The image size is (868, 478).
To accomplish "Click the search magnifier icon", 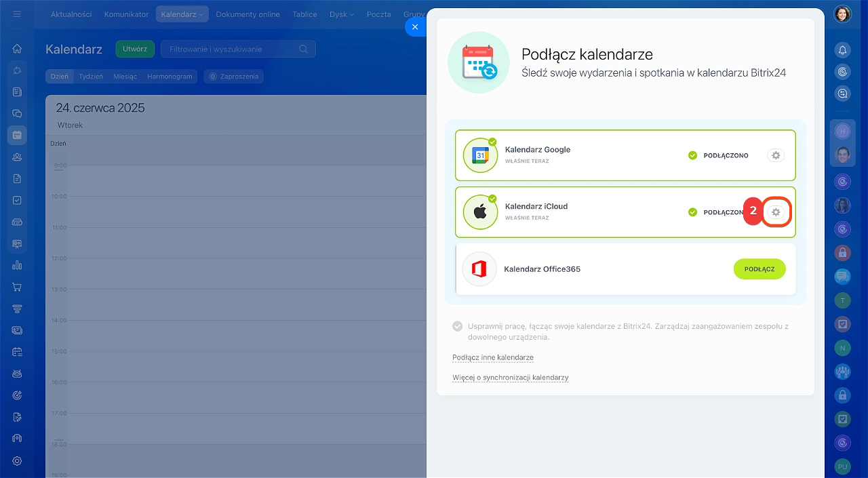I will [x=304, y=49].
